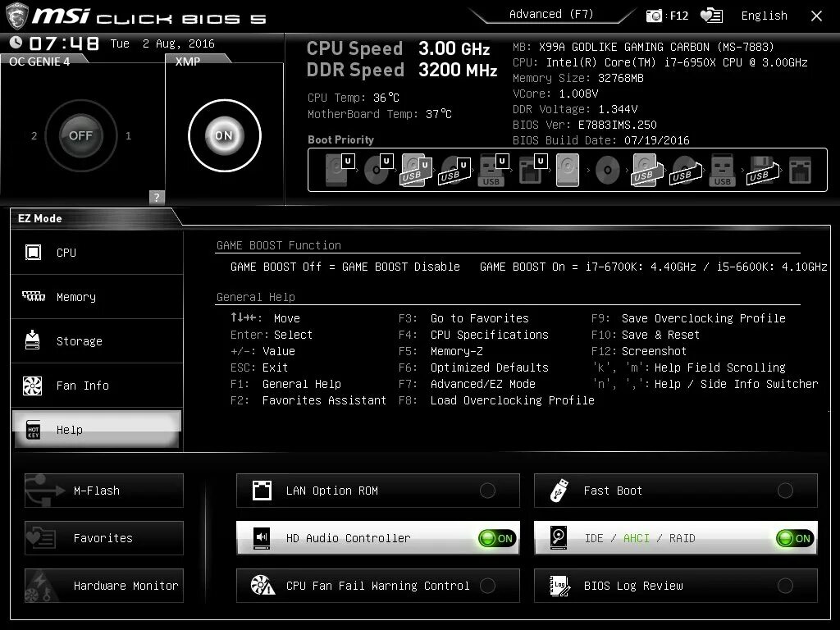
Task: Select the legacy USB key boot icon
Action: tap(722, 170)
